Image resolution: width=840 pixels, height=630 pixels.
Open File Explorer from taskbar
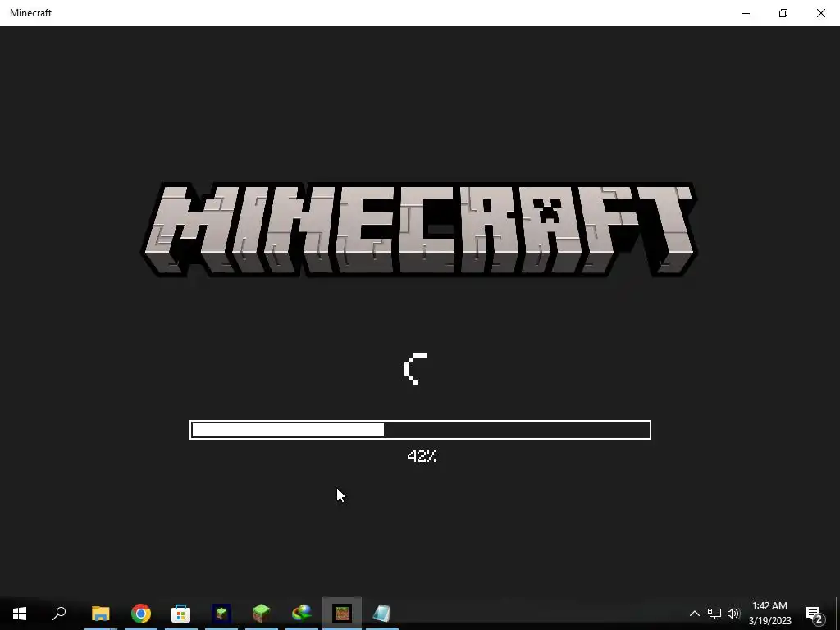tap(100, 613)
